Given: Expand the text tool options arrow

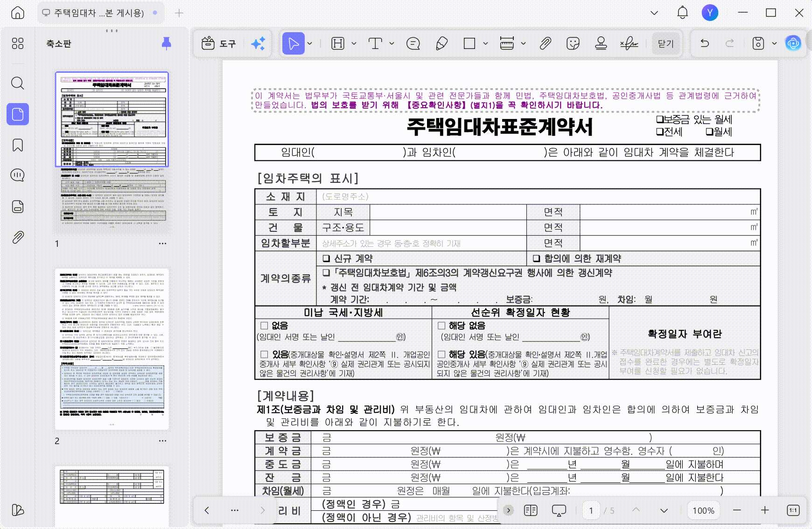Looking at the screenshot, I should click(x=392, y=43).
